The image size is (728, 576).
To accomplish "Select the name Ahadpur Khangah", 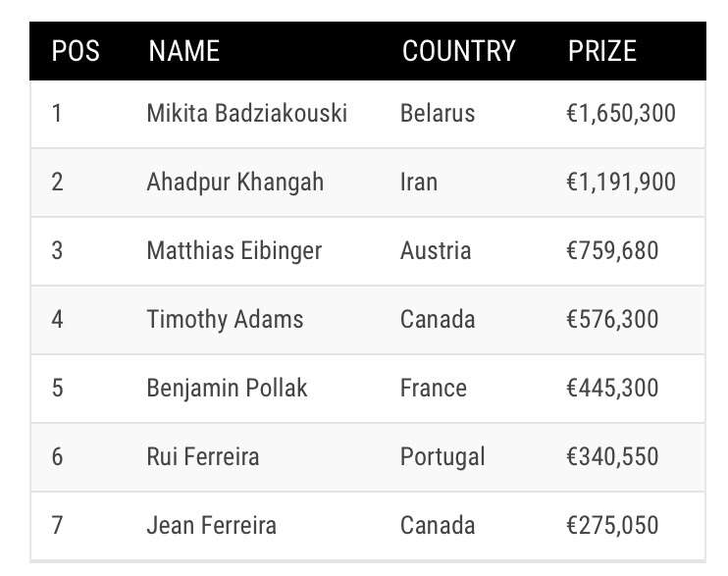I will (x=234, y=183).
